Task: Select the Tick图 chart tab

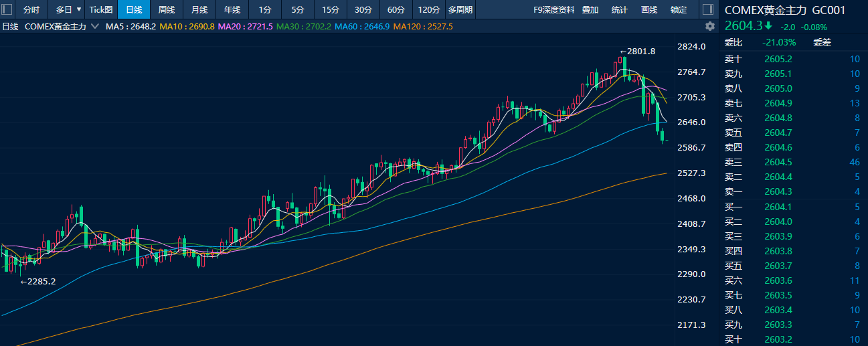Action: 101,9
